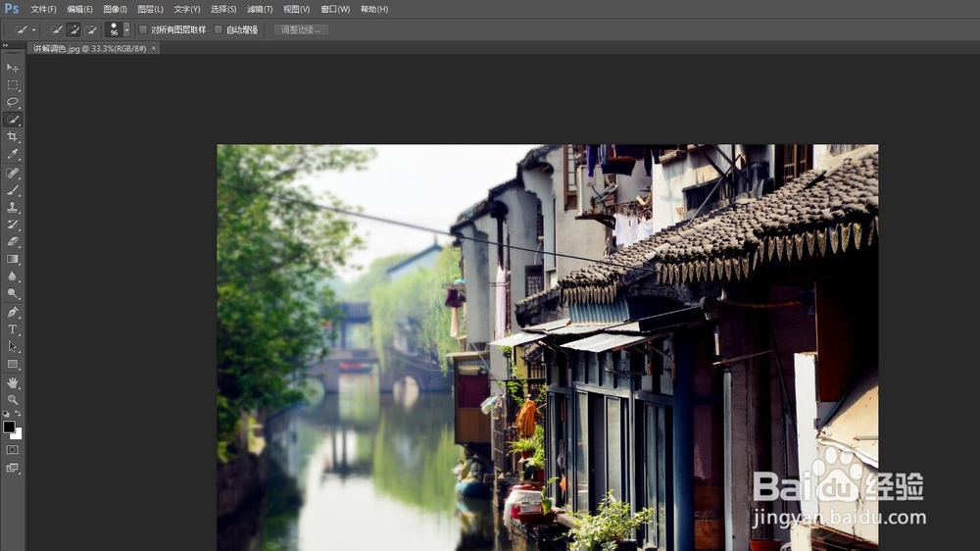980x551 pixels.
Task: Choose Subtract from Selection mode
Action: point(90,29)
